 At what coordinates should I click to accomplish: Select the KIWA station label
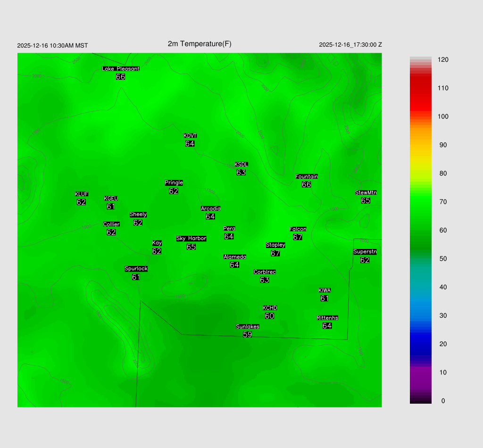pyautogui.click(x=325, y=290)
